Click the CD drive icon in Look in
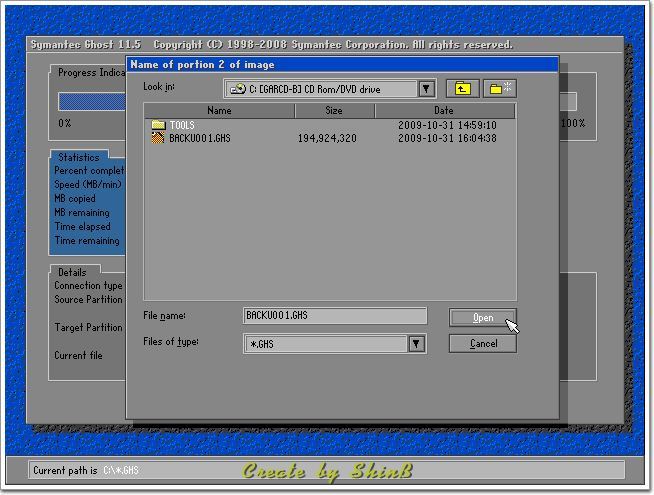This screenshot has height=495, width=654. [238, 89]
